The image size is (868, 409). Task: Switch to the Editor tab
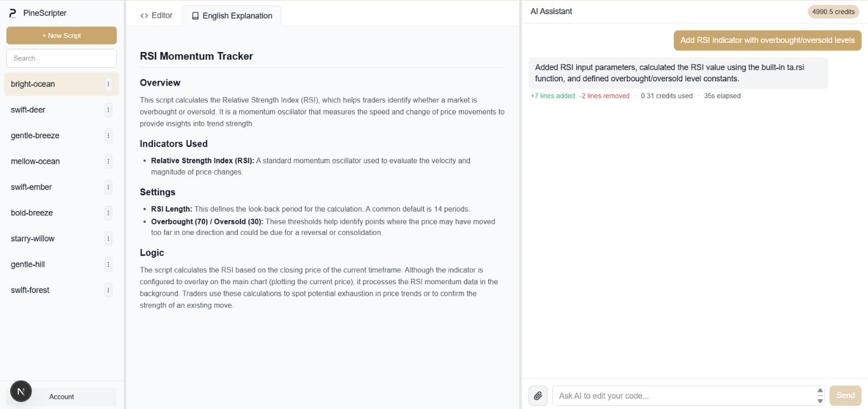156,16
